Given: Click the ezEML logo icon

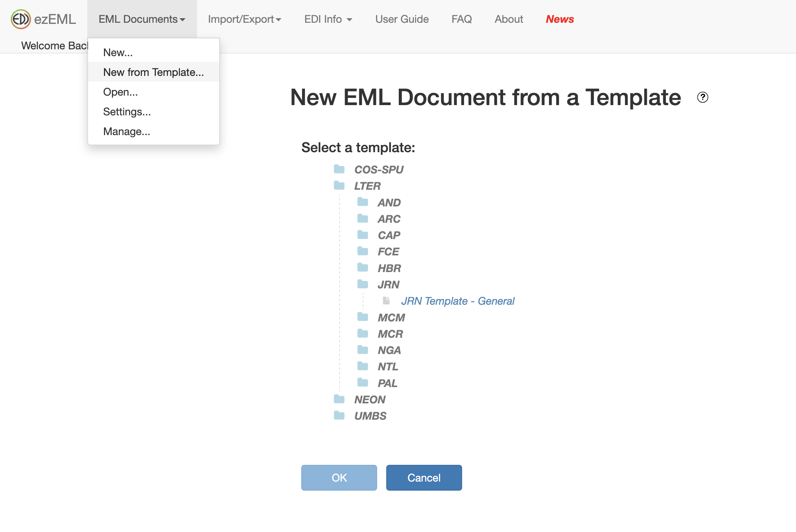Looking at the screenshot, I should click(x=20, y=19).
